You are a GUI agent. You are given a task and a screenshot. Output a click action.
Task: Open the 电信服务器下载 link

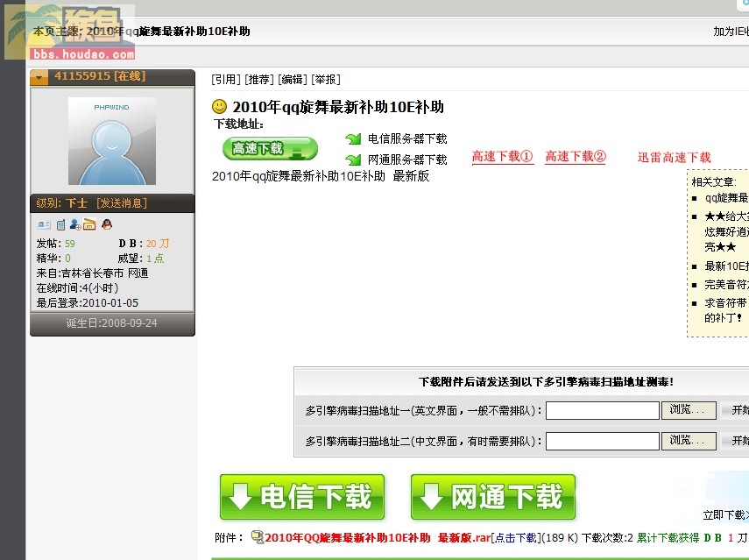click(x=407, y=139)
